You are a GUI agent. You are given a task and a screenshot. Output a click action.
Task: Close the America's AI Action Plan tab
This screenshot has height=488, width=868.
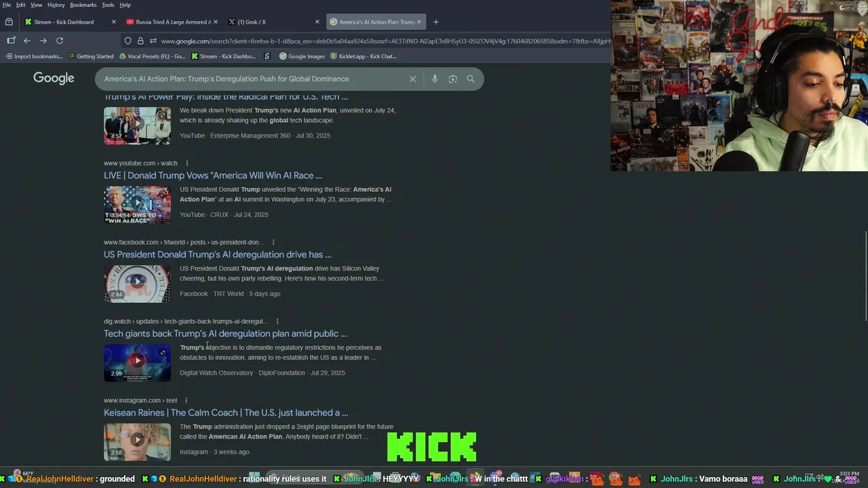[x=419, y=22]
